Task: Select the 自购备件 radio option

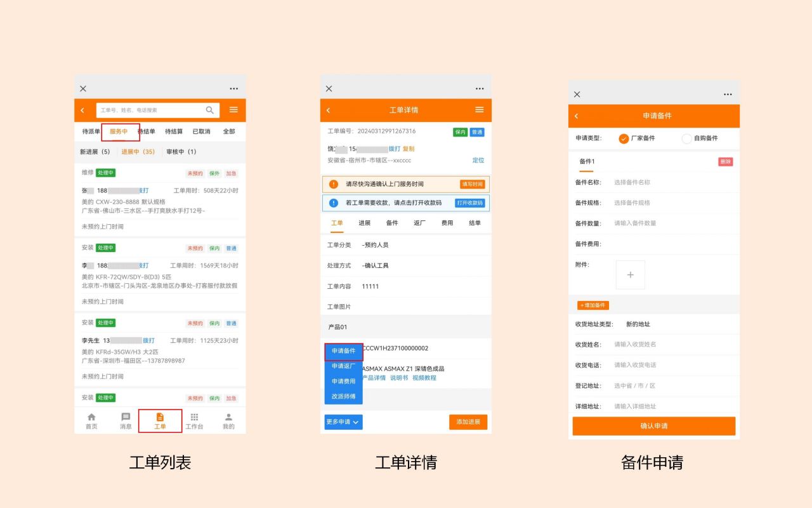Action: (686, 138)
